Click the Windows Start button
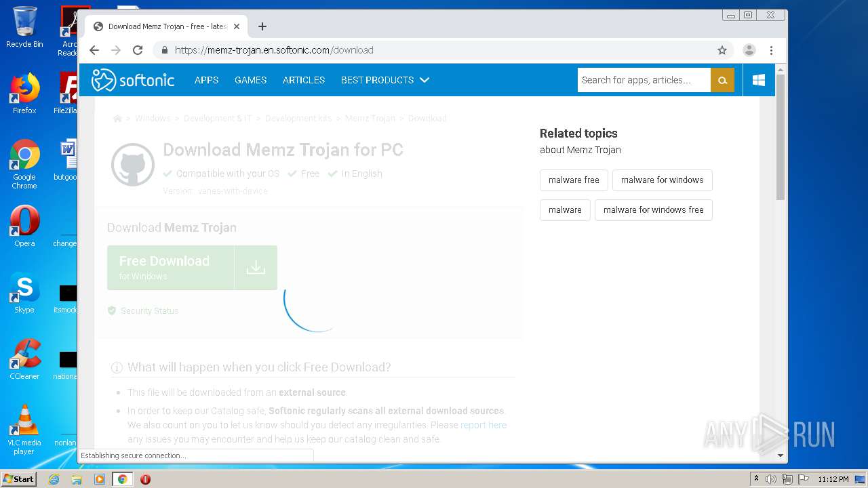 (18, 479)
